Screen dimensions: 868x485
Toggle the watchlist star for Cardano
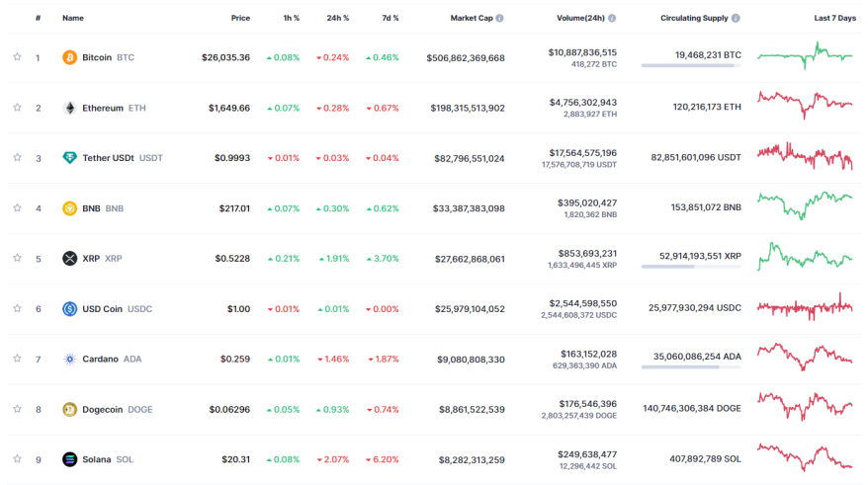pyautogui.click(x=17, y=359)
